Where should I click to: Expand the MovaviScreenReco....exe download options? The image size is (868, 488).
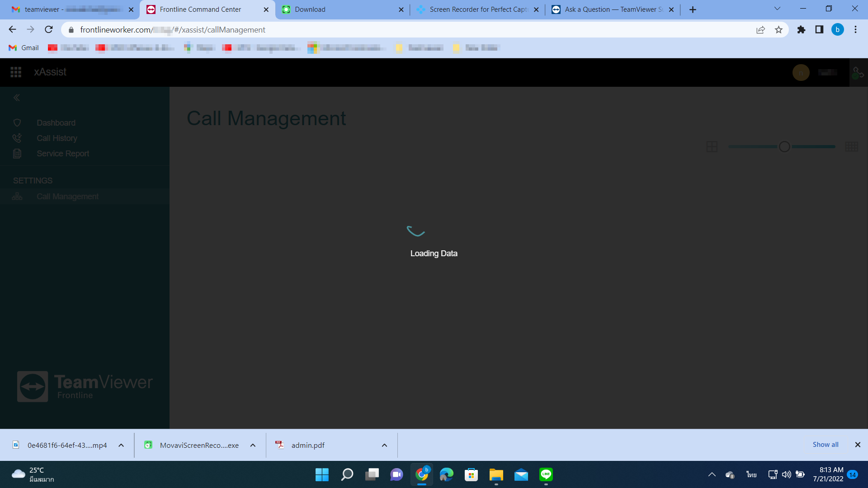tap(253, 445)
